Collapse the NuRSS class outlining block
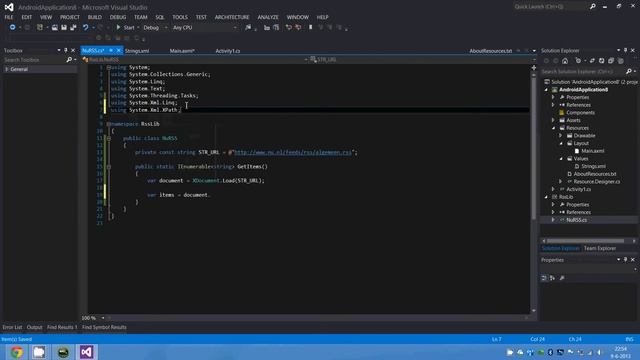640x360 pixels. point(109,138)
